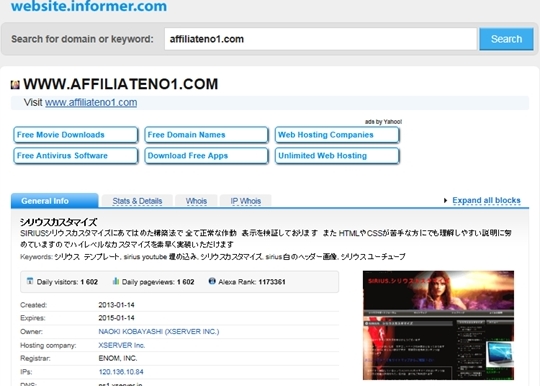Screen dimensions: 540x386
Task: Open the IP Whois tab
Action: [246, 201]
